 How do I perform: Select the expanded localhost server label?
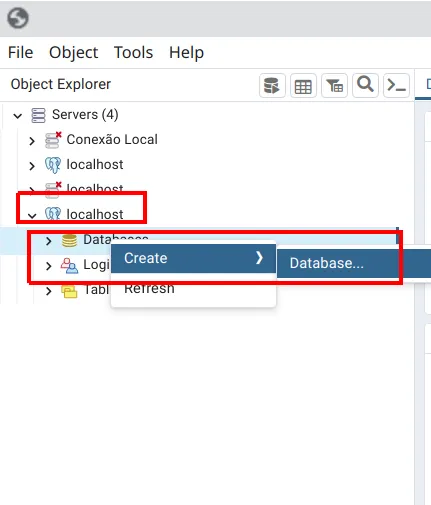[95, 214]
